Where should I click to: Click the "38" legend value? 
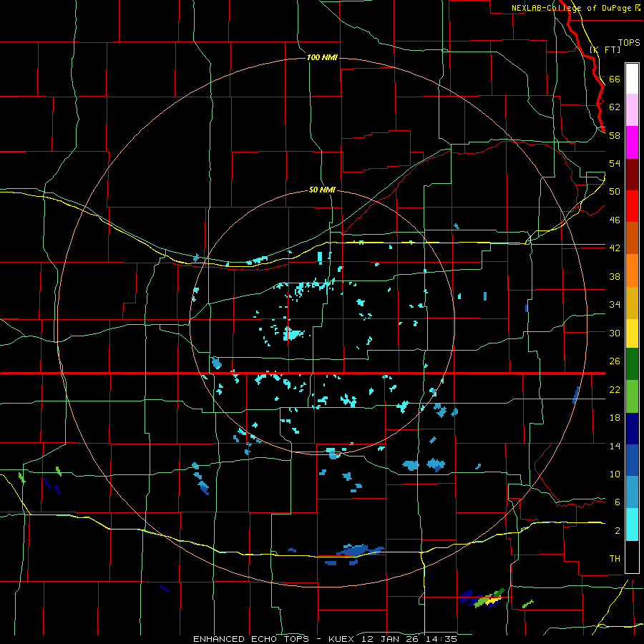pos(615,276)
